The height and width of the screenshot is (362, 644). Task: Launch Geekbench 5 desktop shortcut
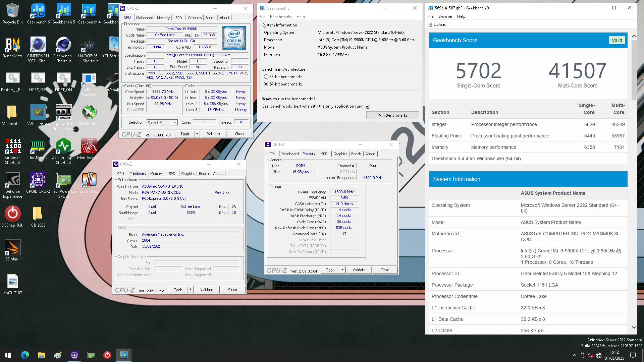tap(64, 14)
